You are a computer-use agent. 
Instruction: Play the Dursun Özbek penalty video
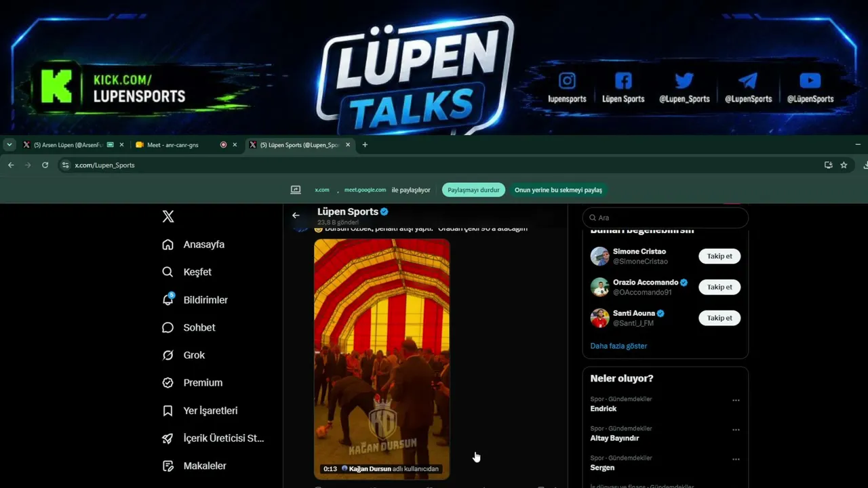click(382, 359)
